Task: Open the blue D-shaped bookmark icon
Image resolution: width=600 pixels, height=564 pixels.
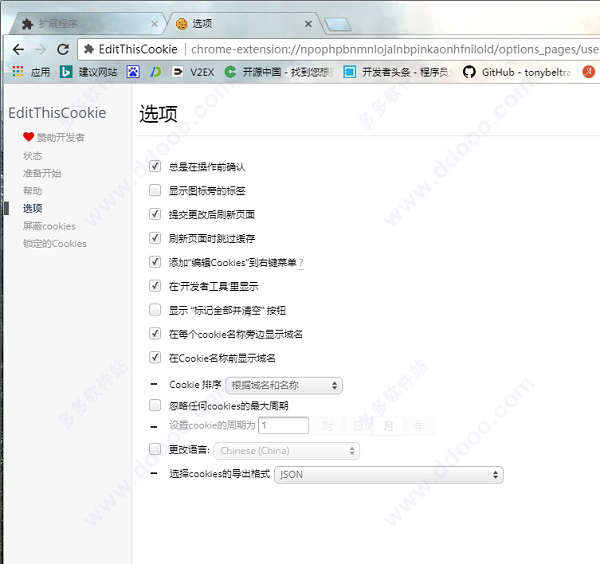Action: [155, 72]
